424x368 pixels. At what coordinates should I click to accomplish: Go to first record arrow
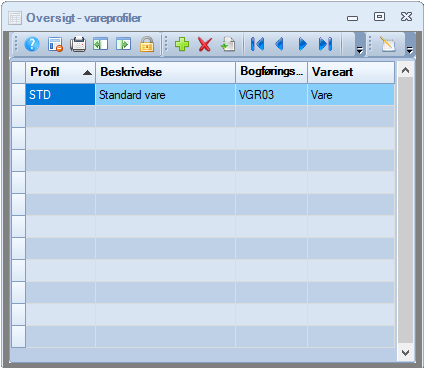coord(257,44)
